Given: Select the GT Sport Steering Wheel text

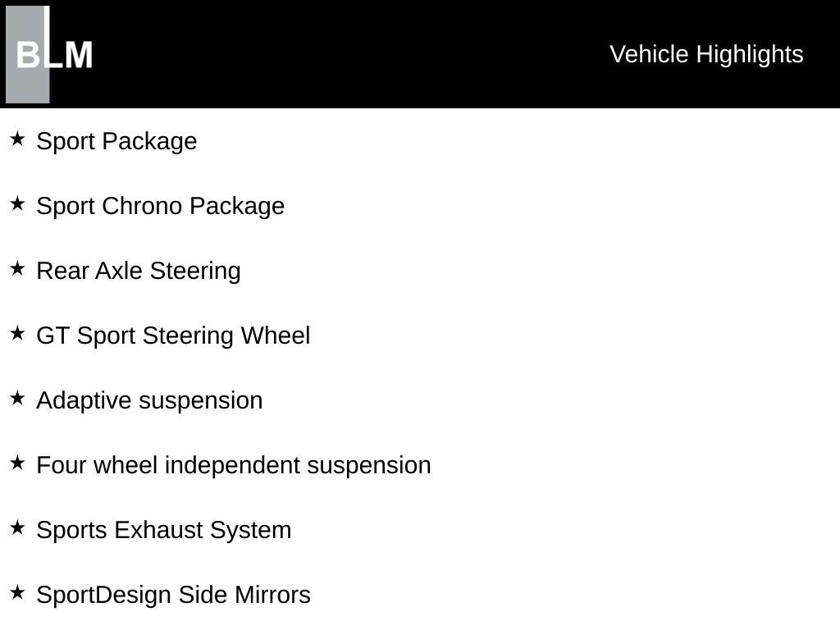Looking at the screenshot, I should (x=173, y=336).
